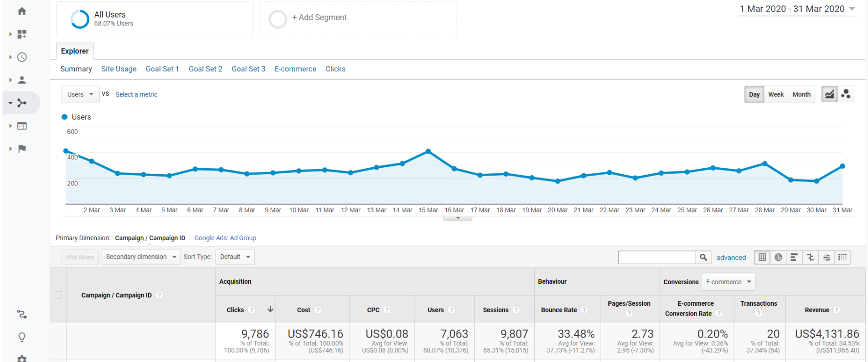Open the Discover lightbulb icon

click(22, 337)
